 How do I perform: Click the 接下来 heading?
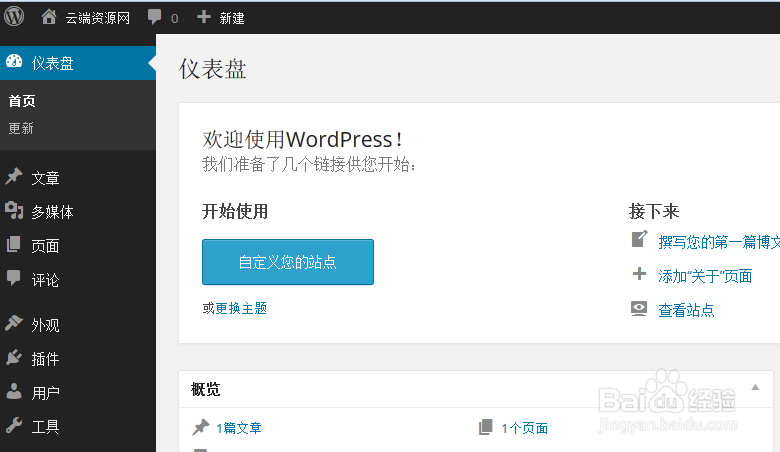click(654, 211)
